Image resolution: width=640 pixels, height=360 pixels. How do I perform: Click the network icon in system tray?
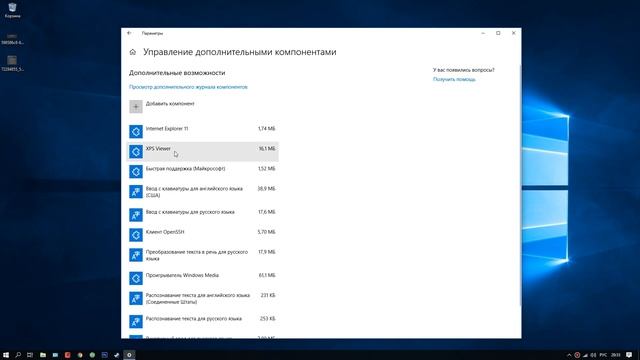(x=585, y=355)
